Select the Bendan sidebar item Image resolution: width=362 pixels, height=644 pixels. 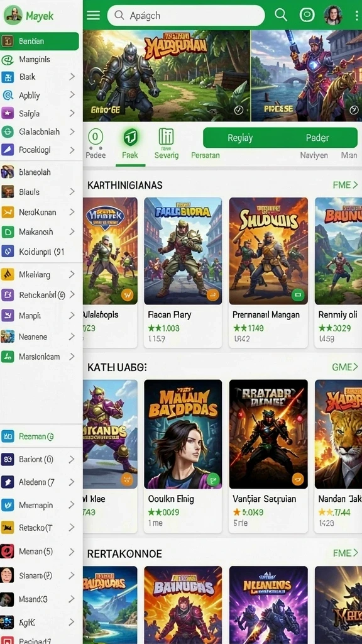40,42
